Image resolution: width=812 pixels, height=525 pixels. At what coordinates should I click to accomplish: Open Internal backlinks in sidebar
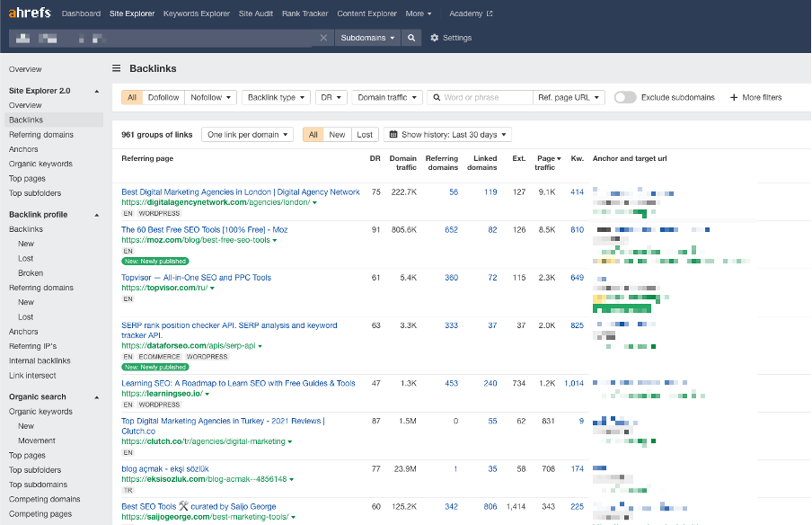point(40,360)
